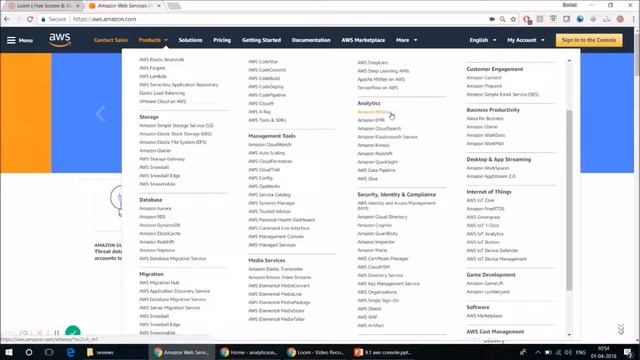Open AWS CodeCommit link

pos(267,70)
